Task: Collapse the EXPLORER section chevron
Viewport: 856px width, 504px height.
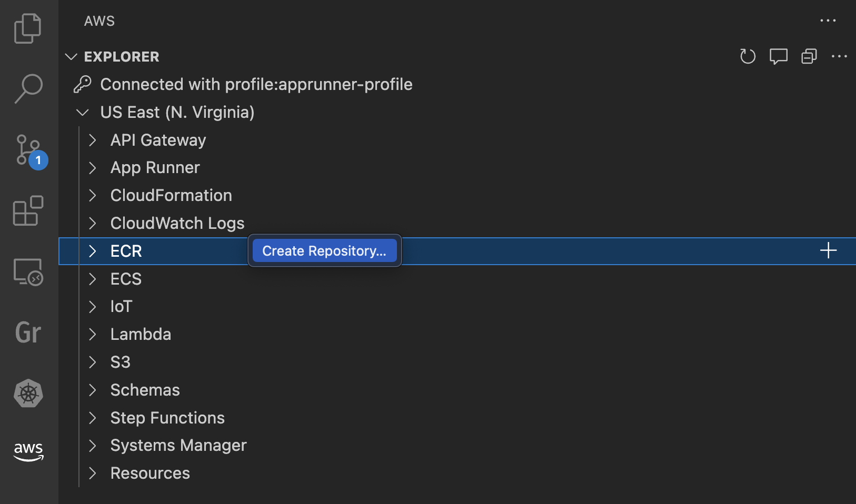Action: [71, 56]
